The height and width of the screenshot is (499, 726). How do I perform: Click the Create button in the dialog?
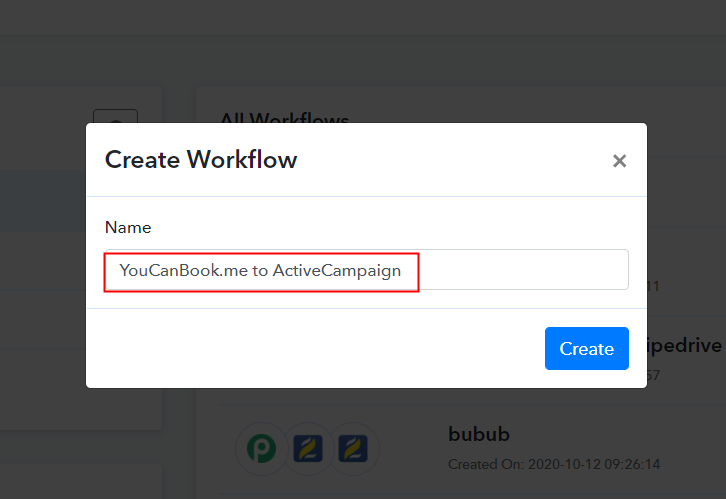(586, 349)
